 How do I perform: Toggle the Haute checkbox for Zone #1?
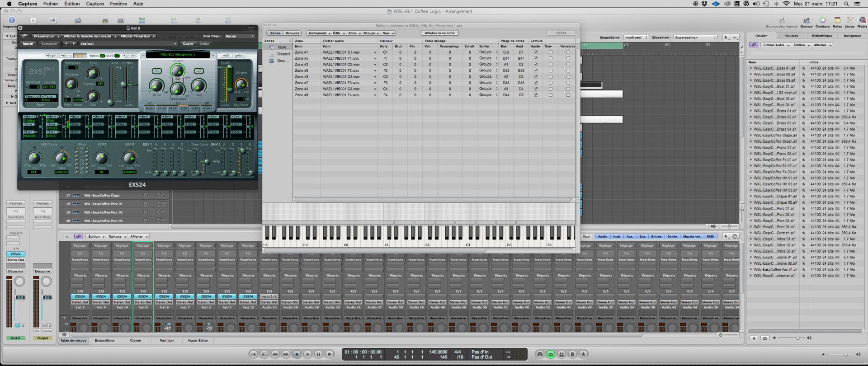coord(536,52)
